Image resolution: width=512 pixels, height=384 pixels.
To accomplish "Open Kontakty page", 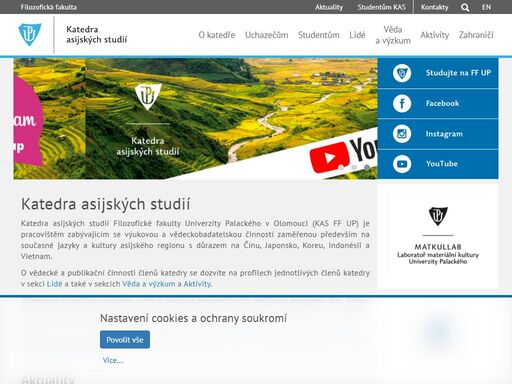I will 434,7.
